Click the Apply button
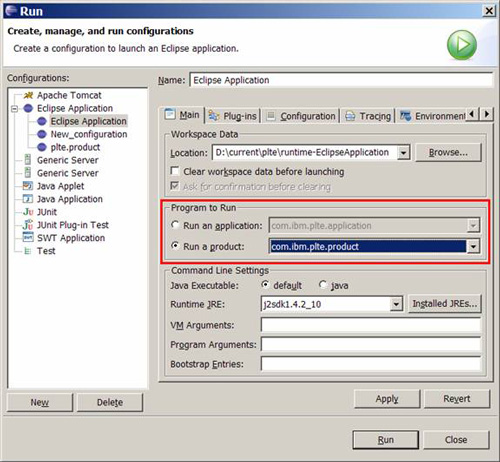 point(387,399)
